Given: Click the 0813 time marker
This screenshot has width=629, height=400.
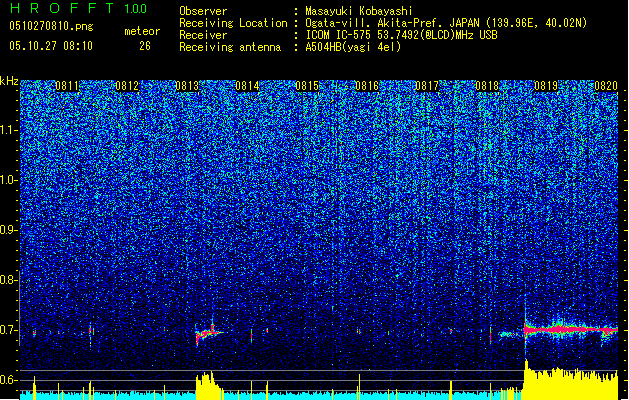Looking at the screenshot, I should [x=187, y=86].
